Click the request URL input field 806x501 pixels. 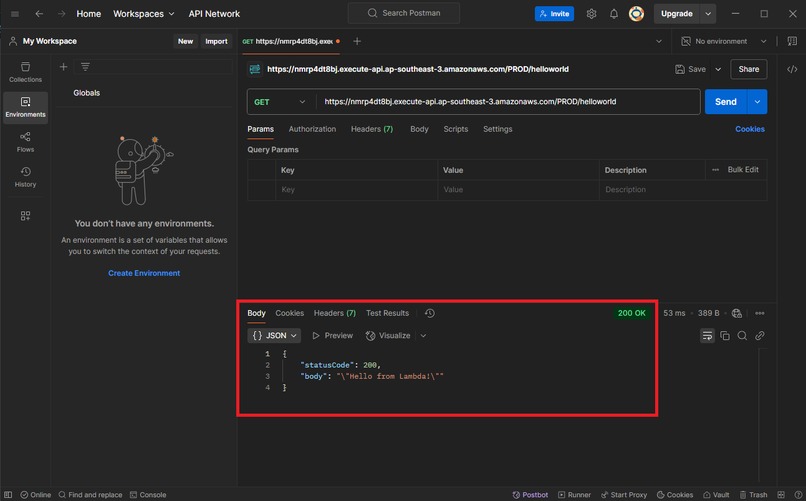click(x=508, y=102)
